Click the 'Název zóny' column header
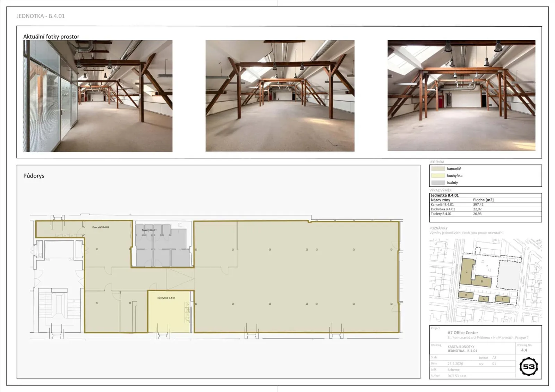The width and height of the screenshot is (555, 392). pyautogui.click(x=441, y=200)
